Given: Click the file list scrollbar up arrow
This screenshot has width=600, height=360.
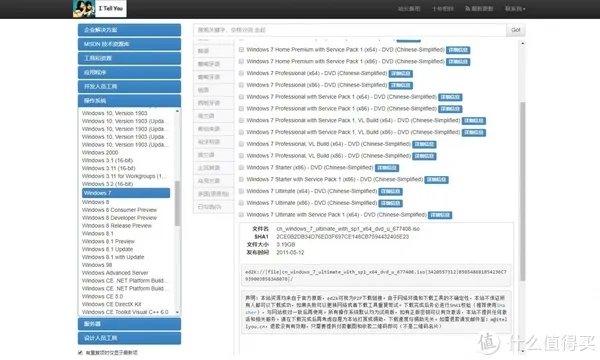Looking at the screenshot, I should 523,44.
